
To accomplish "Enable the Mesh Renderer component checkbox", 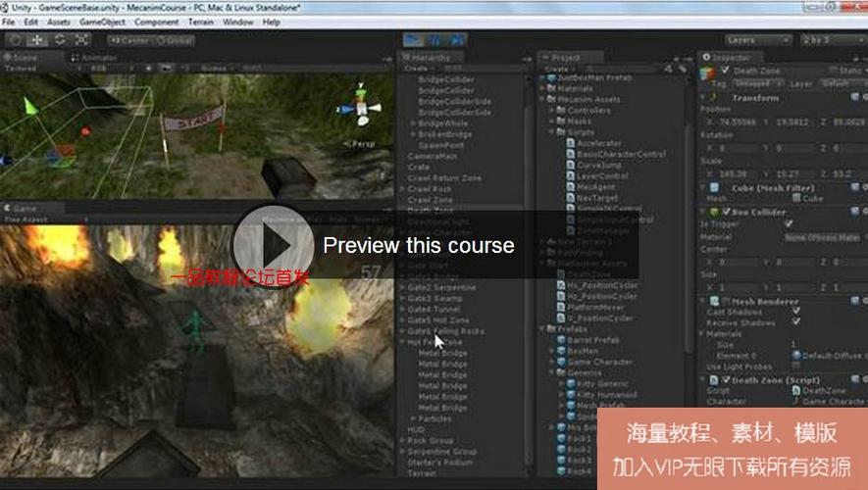I will point(726,302).
